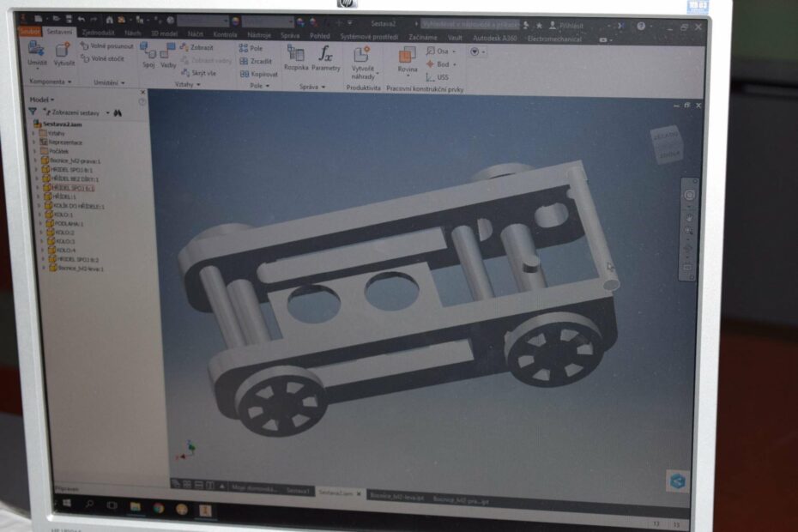Click the Zrcadlit button

click(256, 61)
